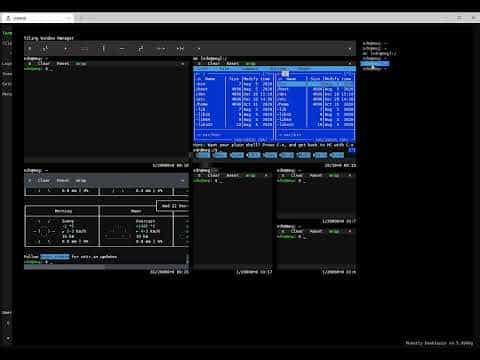
Task: Click the swap-panes icon in the tiling toolbar
Action: [x=141, y=49]
